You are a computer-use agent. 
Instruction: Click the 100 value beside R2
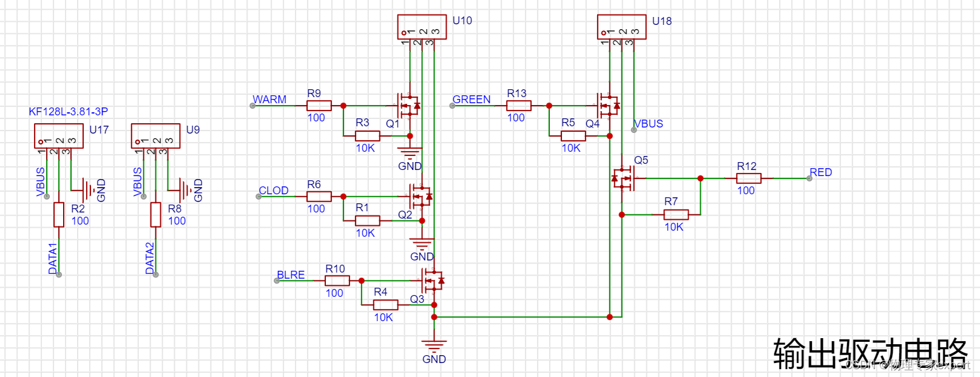[80, 221]
